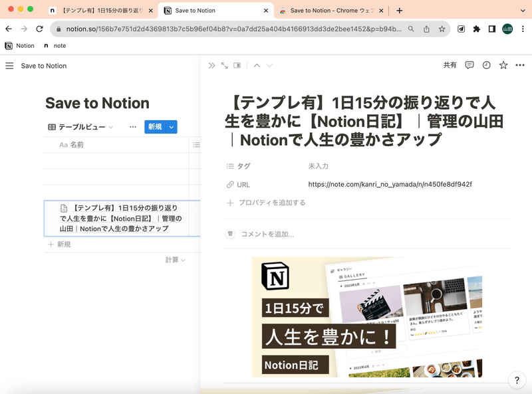Open the Save to Notion extension icon
This screenshot has width=532, height=394.
coord(461,29)
